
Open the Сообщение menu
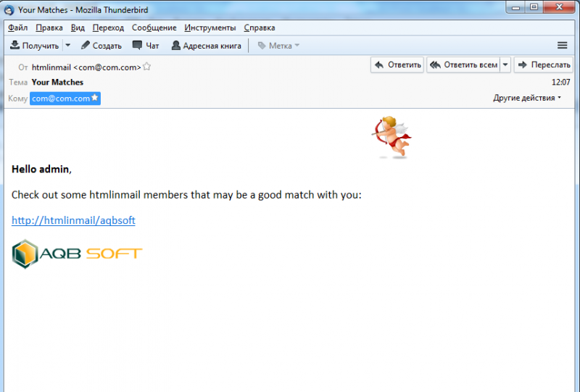pyautogui.click(x=154, y=28)
